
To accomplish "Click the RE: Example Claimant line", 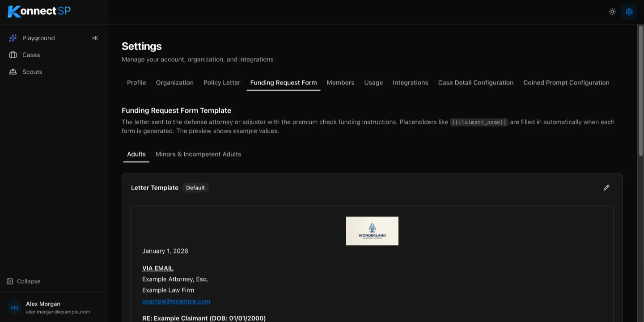I will coord(204,318).
